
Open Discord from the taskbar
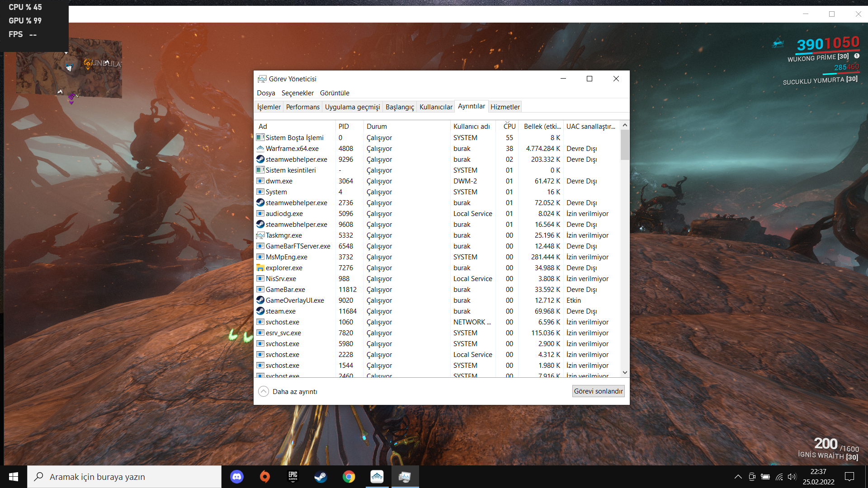[237, 477]
